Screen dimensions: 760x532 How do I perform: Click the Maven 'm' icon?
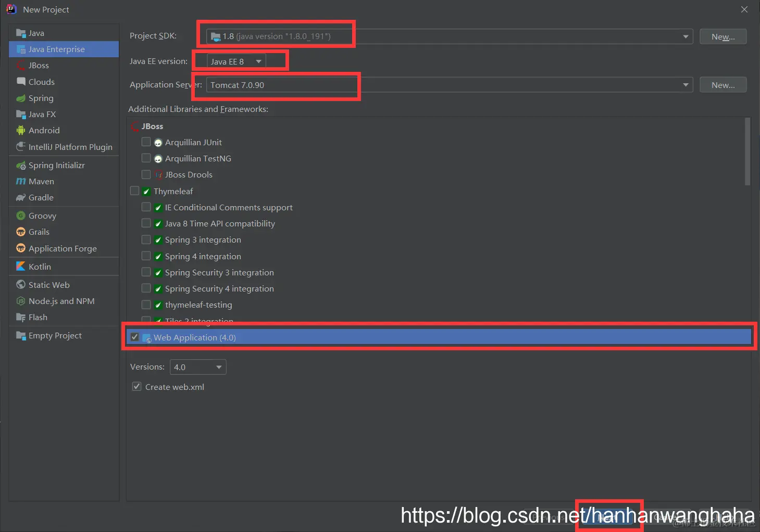click(21, 181)
